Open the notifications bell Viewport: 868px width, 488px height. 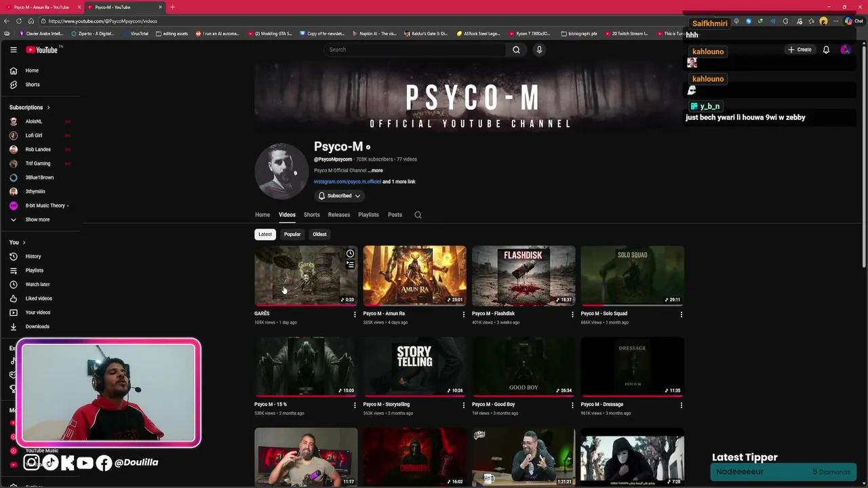coord(826,49)
